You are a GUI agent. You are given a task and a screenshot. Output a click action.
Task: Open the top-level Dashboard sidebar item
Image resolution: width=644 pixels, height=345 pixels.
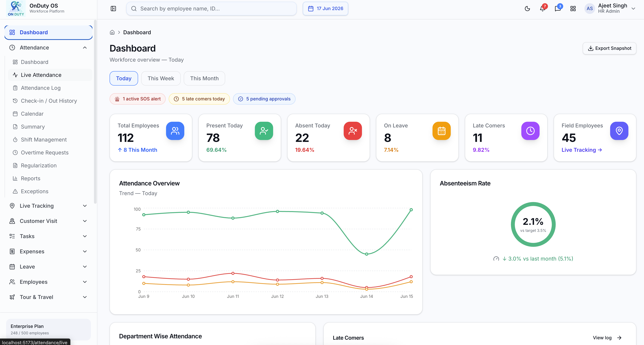point(48,32)
